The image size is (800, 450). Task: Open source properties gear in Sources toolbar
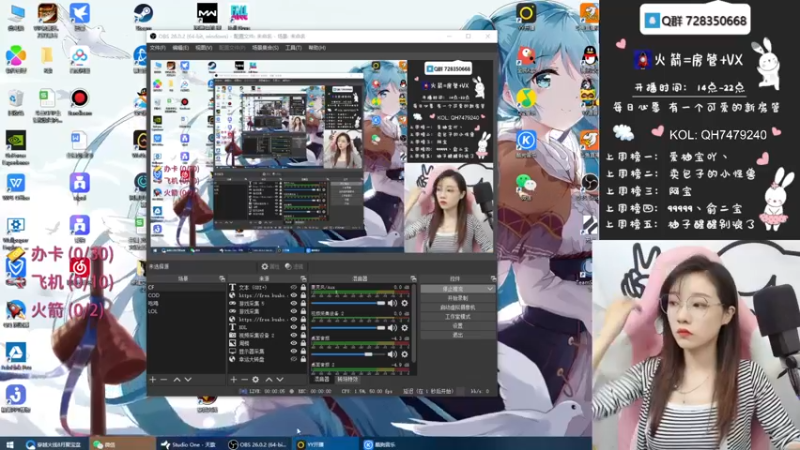pos(256,380)
